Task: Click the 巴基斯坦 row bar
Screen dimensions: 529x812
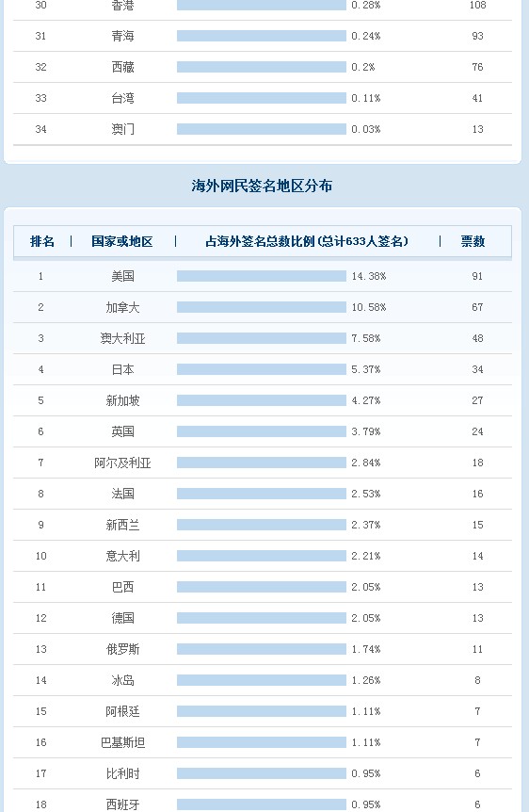Action: (x=262, y=742)
